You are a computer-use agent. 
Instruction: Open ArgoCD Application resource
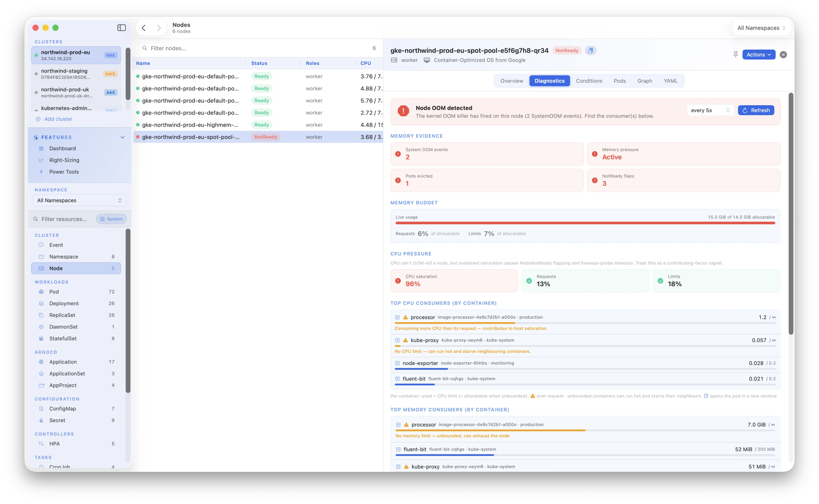tap(76, 362)
